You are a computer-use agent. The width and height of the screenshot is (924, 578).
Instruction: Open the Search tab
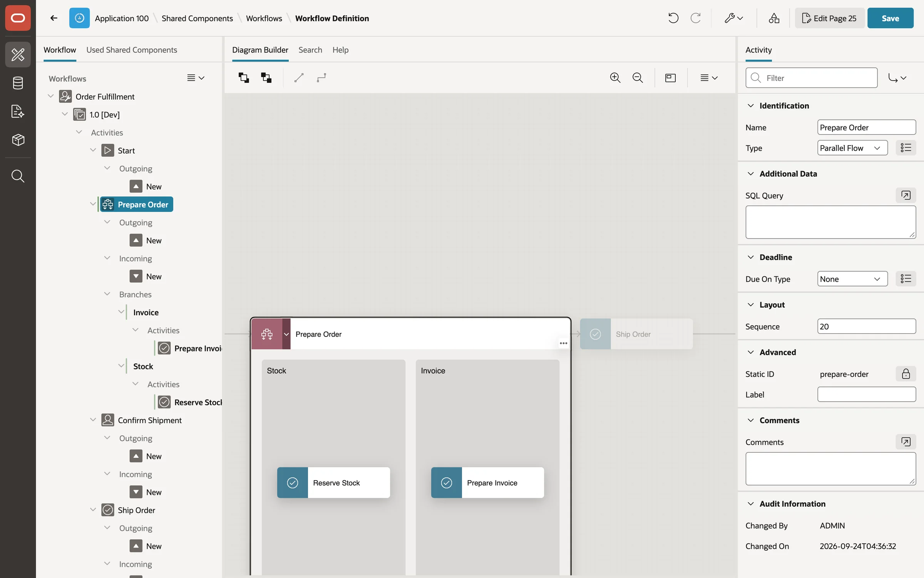[310, 50]
